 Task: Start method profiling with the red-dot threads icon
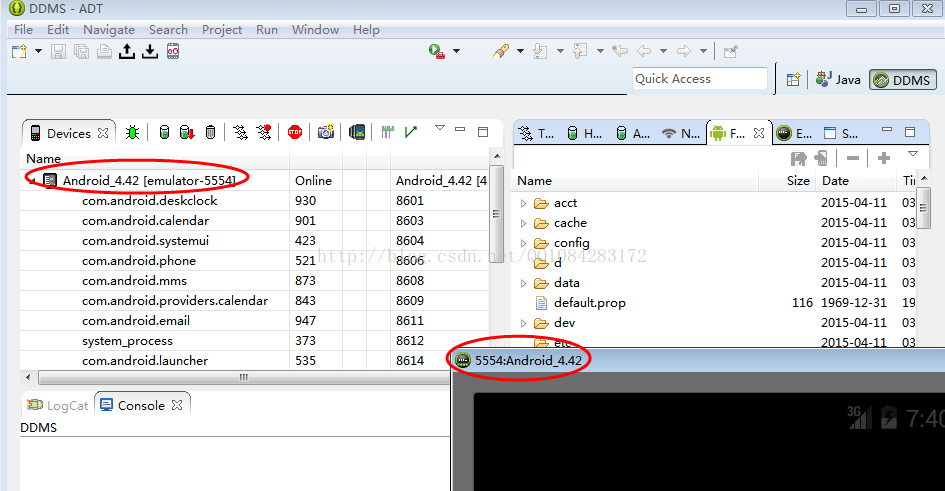263,132
